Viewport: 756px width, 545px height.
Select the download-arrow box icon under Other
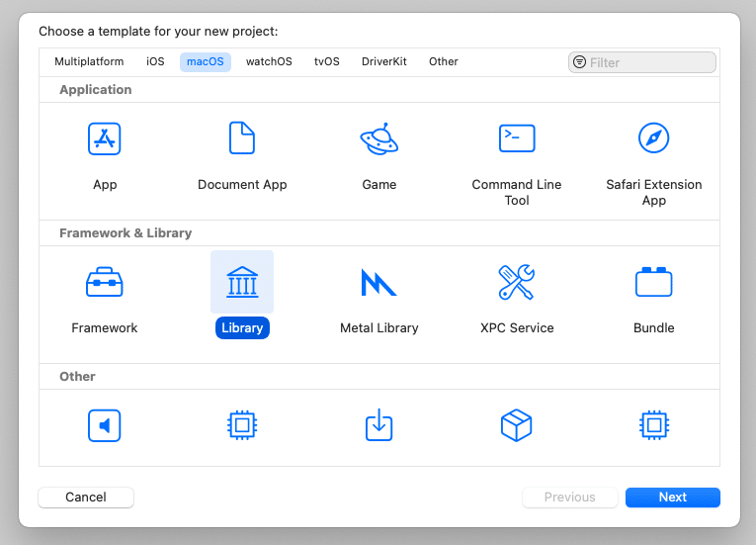(378, 424)
